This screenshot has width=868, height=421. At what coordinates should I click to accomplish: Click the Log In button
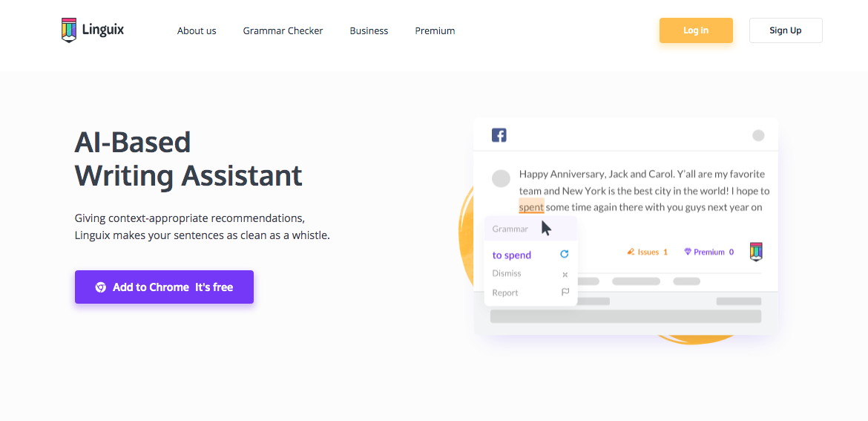coord(696,30)
